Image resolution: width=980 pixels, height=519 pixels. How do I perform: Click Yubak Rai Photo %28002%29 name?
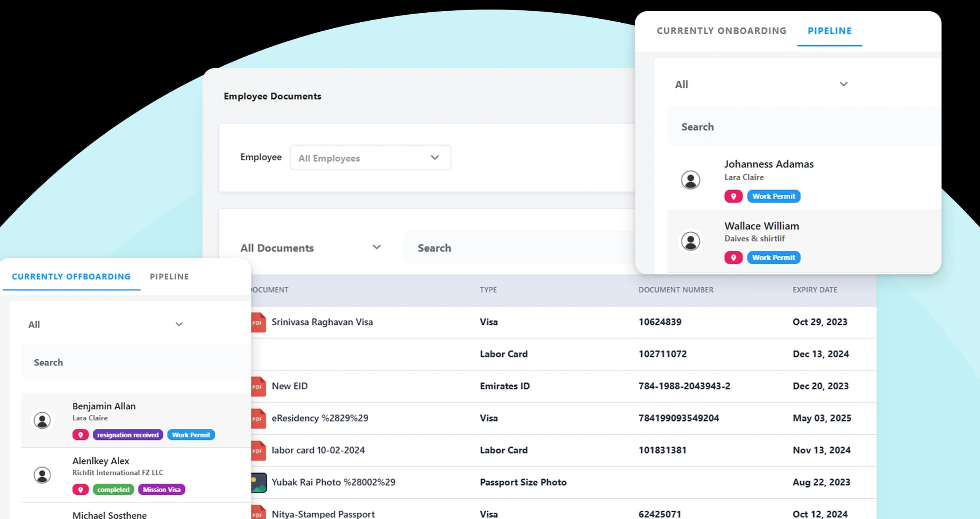[333, 482]
